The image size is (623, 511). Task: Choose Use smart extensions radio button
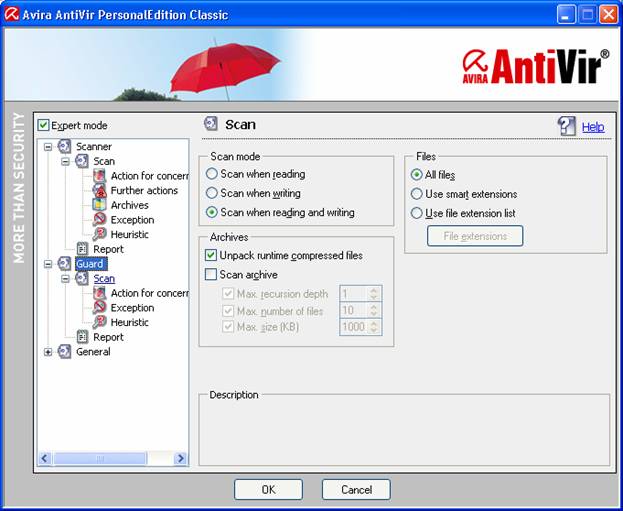pyautogui.click(x=417, y=194)
